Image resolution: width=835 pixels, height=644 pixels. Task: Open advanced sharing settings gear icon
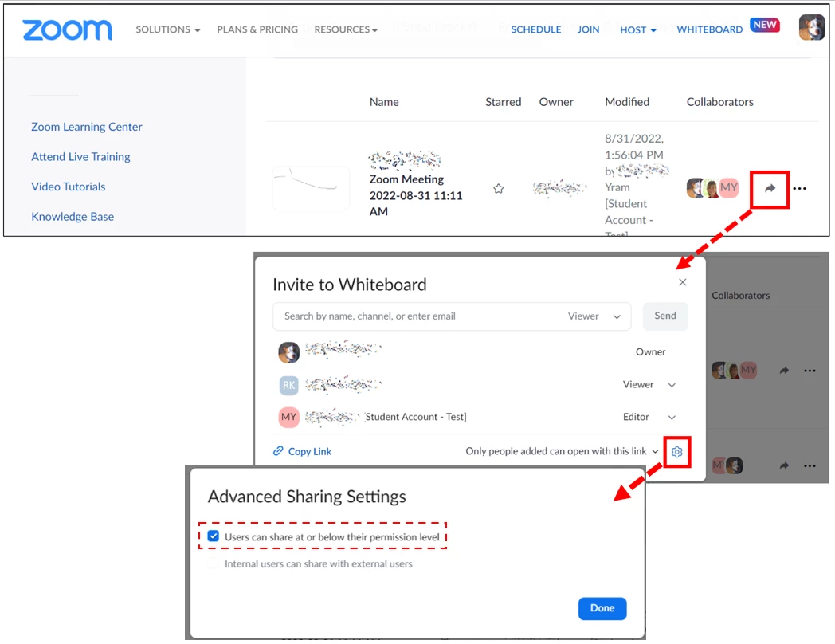coord(676,452)
